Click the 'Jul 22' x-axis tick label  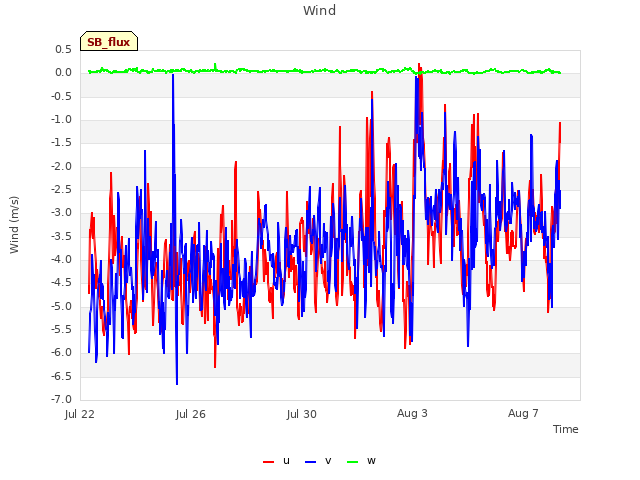coord(80,414)
